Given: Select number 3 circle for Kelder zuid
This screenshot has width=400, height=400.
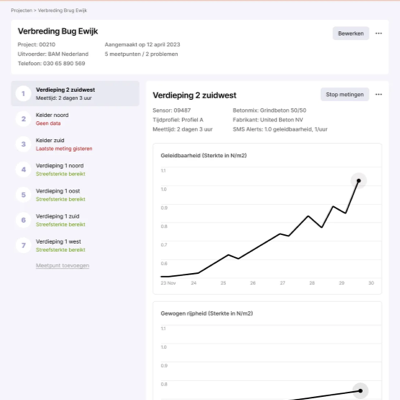Looking at the screenshot, I should coord(23,144).
